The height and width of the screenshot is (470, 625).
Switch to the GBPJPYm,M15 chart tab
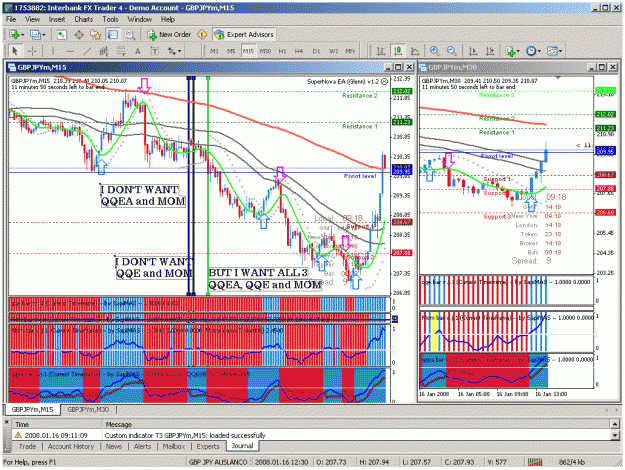pyautogui.click(x=32, y=409)
